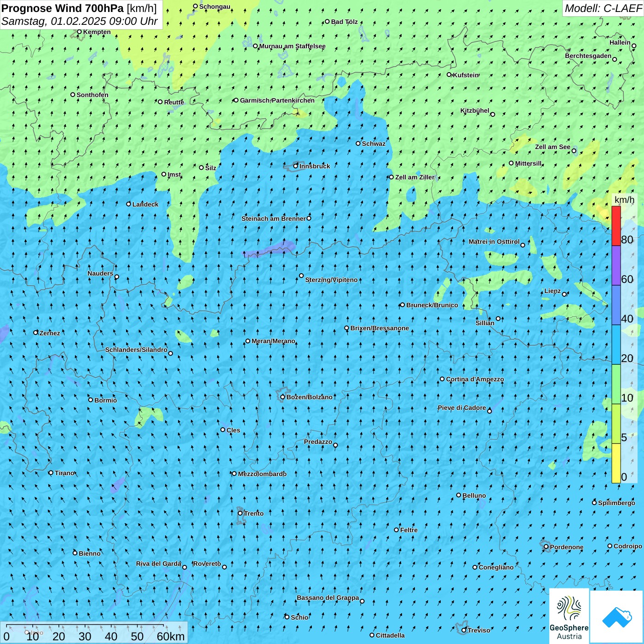Viewport: 644px width, 644px height.
Task: Click the Pordenone city marker
Action: (x=546, y=547)
